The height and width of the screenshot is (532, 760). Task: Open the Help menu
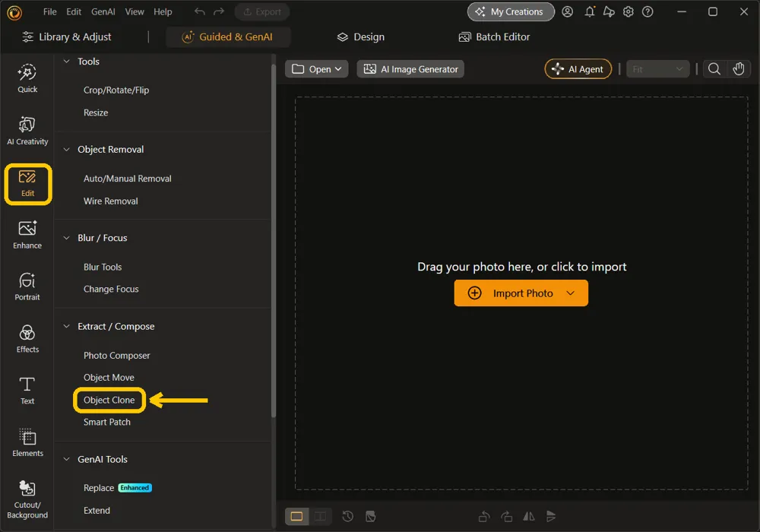pos(163,11)
